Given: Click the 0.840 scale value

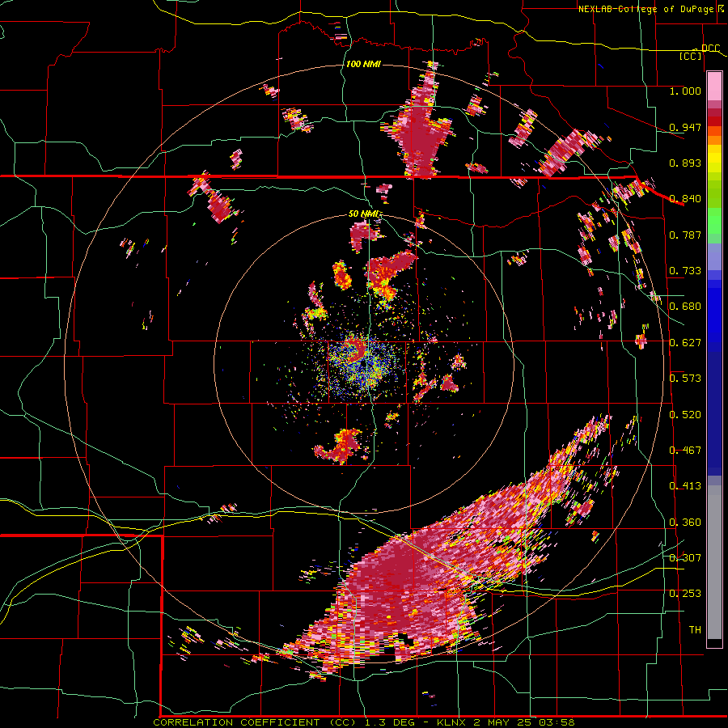Looking at the screenshot, I should pyautogui.click(x=685, y=198).
